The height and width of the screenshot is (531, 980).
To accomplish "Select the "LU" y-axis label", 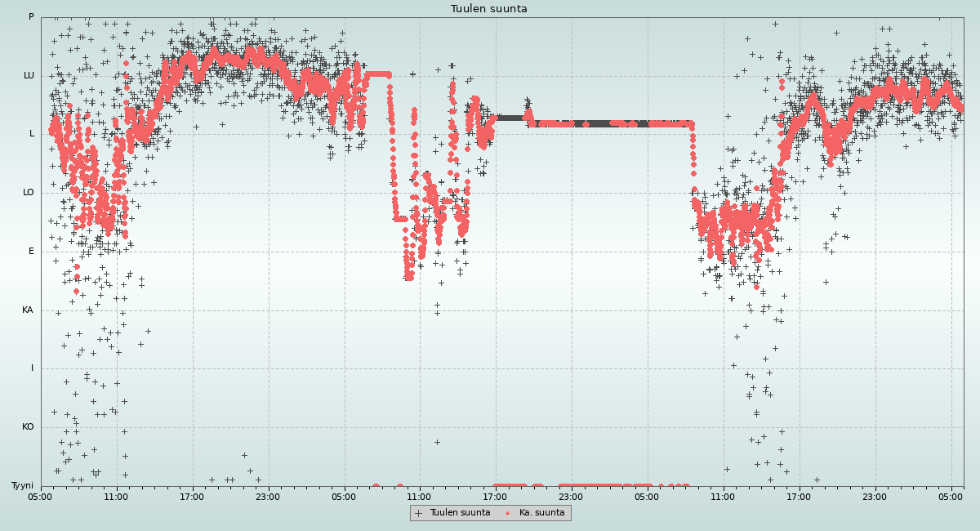I will tap(29, 76).
